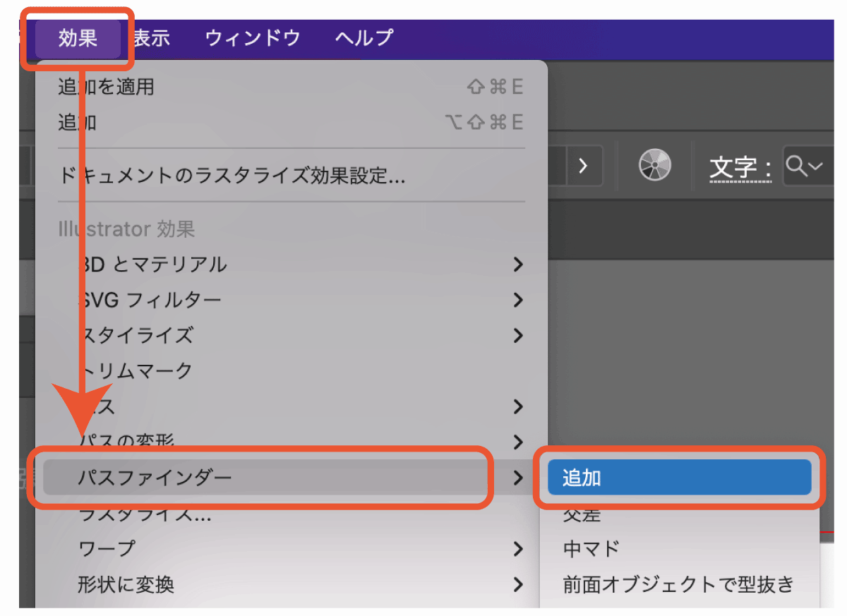Viewport: 847px width, 616px height.
Task: Select 追加 in the Pathfinder submenu
Action: coord(679,478)
